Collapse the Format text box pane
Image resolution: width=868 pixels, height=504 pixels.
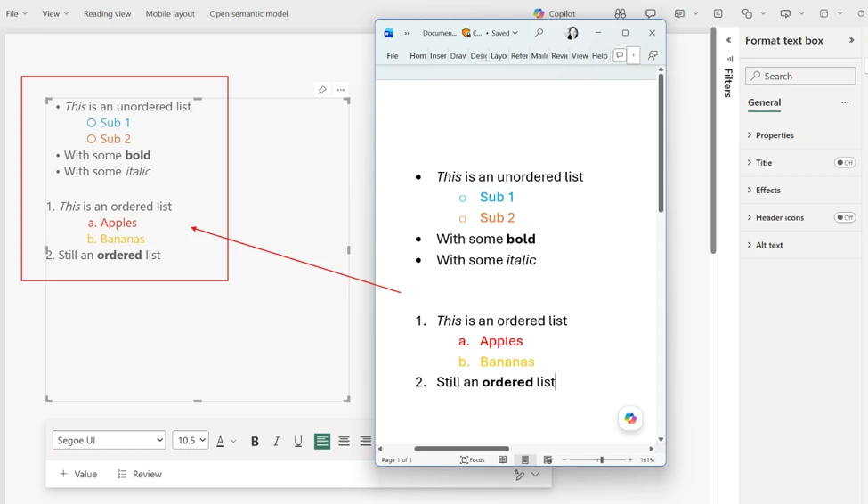point(851,40)
